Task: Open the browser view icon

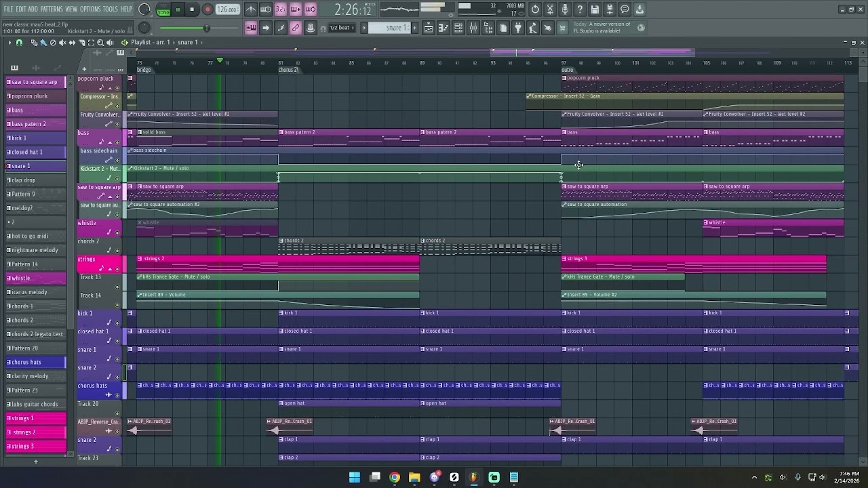Action: (488, 28)
